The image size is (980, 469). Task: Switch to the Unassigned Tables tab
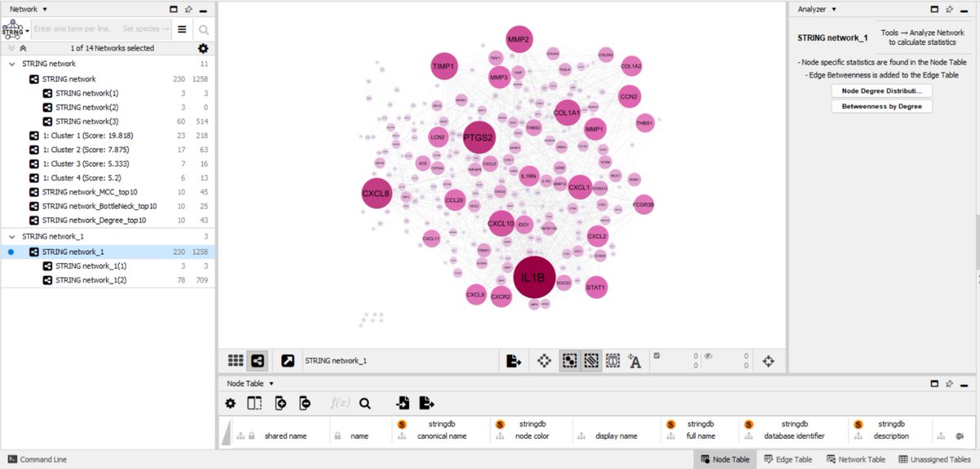pyautogui.click(x=933, y=459)
